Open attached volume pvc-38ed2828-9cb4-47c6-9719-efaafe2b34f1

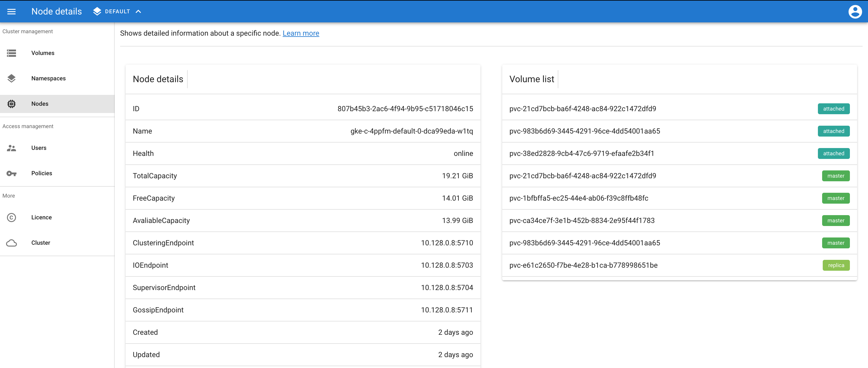(581, 153)
